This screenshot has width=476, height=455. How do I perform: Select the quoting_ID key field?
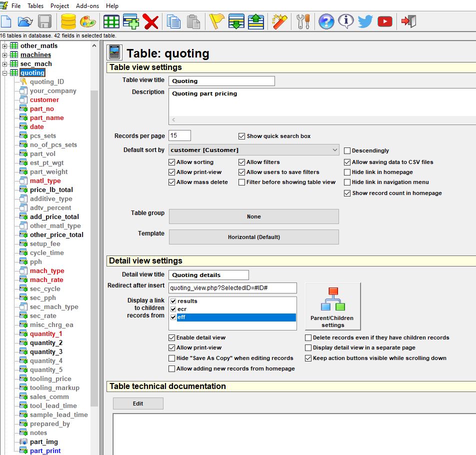[47, 81]
